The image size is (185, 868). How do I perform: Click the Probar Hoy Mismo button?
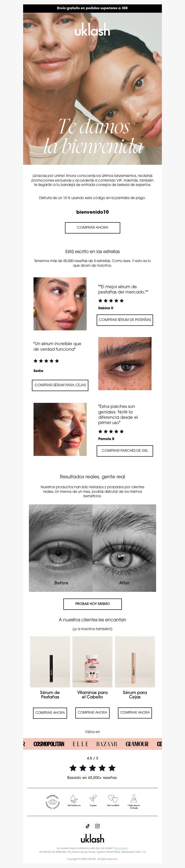(x=92, y=604)
